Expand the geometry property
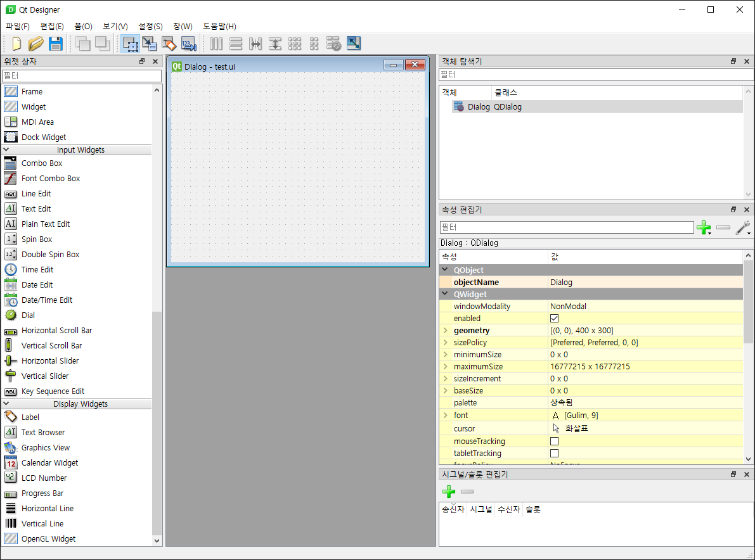 (x=446, y=331)
